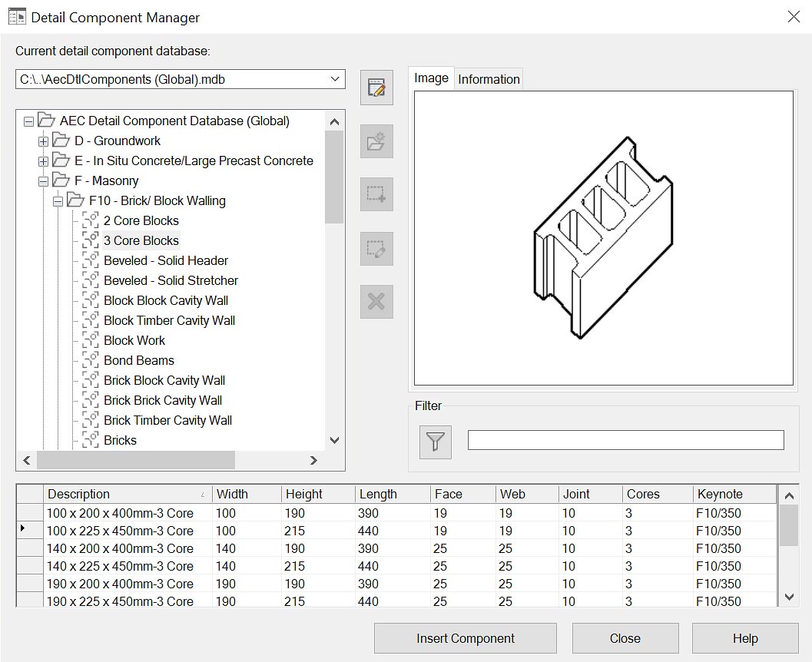The image size is (812, 662).
Task: Click the Add Component icon
Action: pos(376,195)
